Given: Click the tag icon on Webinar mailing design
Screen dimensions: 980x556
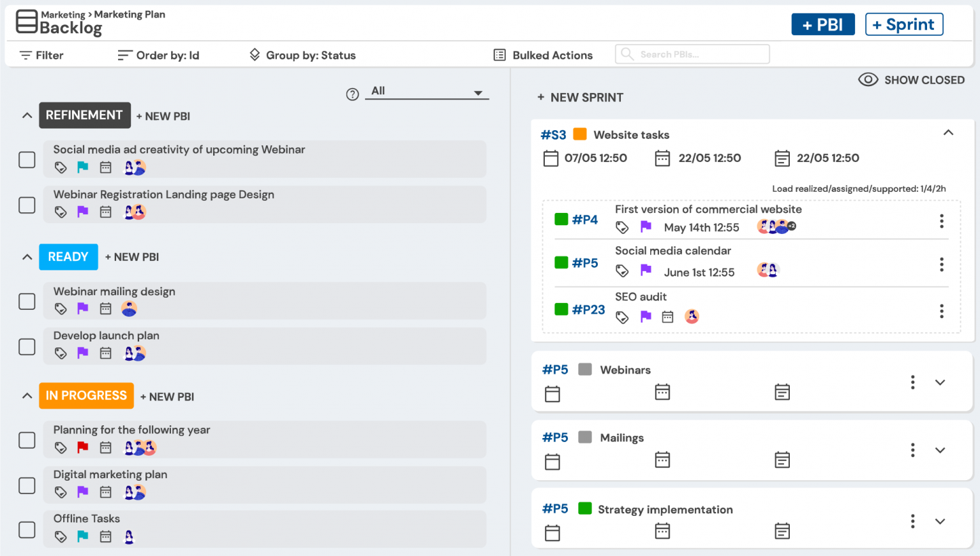Looking at the screenshot, I should click(x=60, y=308).
